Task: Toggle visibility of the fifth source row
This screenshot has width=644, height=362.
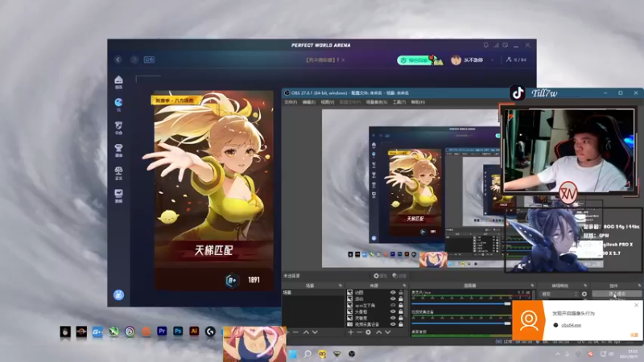Action: click(x=393, y=318)
